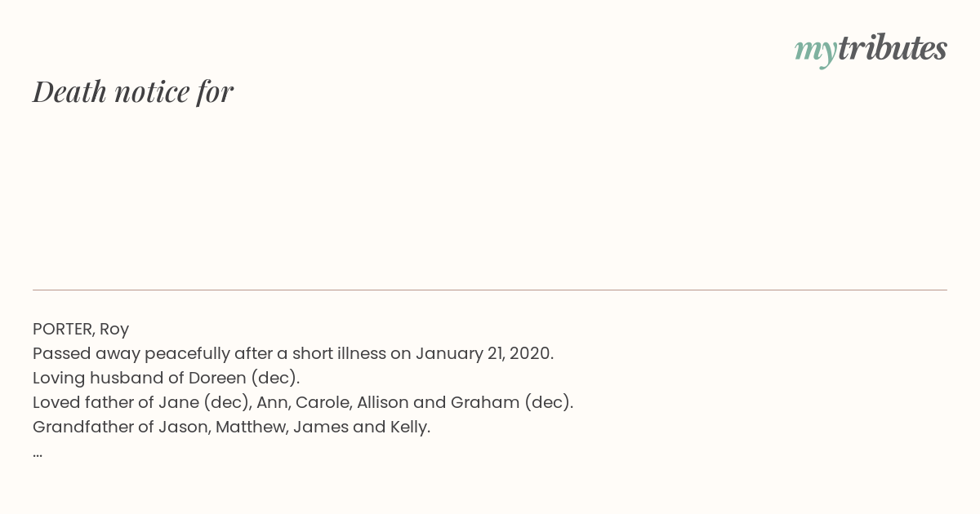Viewport: 980px width, 514px height.
Task: Click the horizontal divider line
Action: (x=490, y=290)
